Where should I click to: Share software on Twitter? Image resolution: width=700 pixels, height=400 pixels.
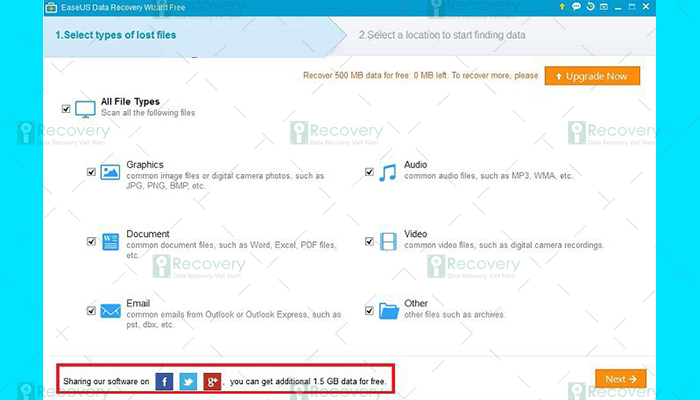(188, 382)
